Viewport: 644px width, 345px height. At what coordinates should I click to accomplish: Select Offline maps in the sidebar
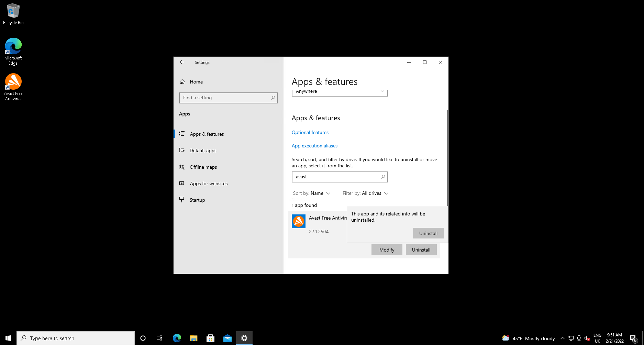[x=229, y=167]
